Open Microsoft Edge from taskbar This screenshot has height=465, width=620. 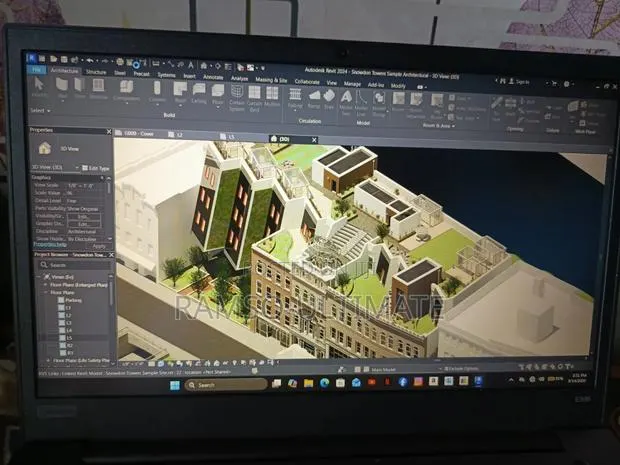tap(324, 382)
